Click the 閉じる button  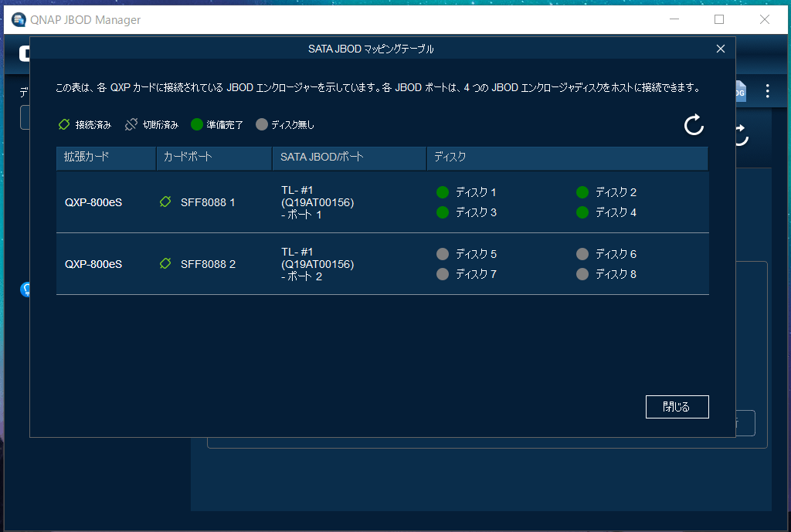pyautogui.click(x=677, y=406)
